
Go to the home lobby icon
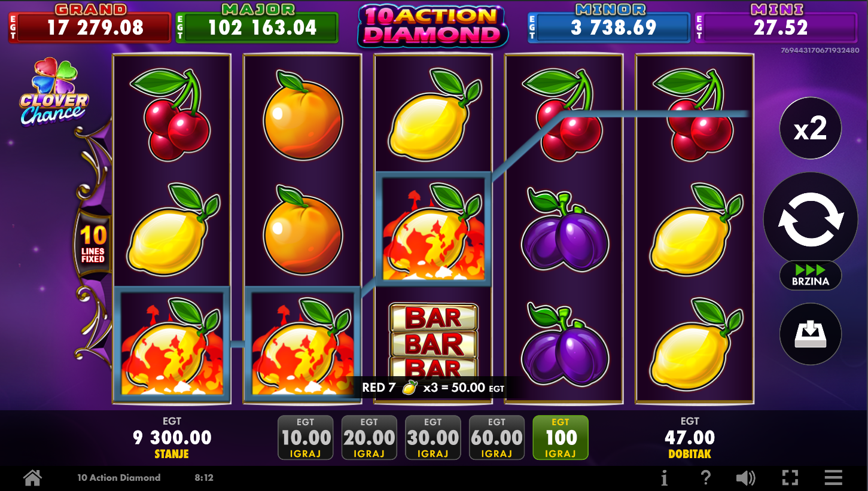[32, 477]
